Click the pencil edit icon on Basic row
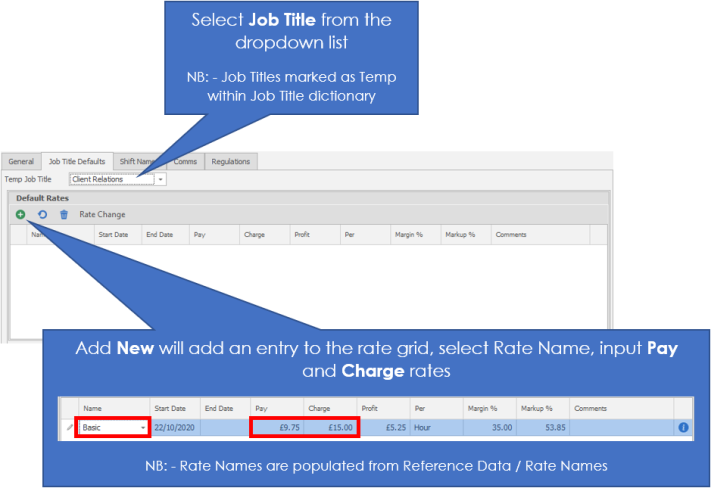Viewport: 711px width, 488px height. pos(69,427)
